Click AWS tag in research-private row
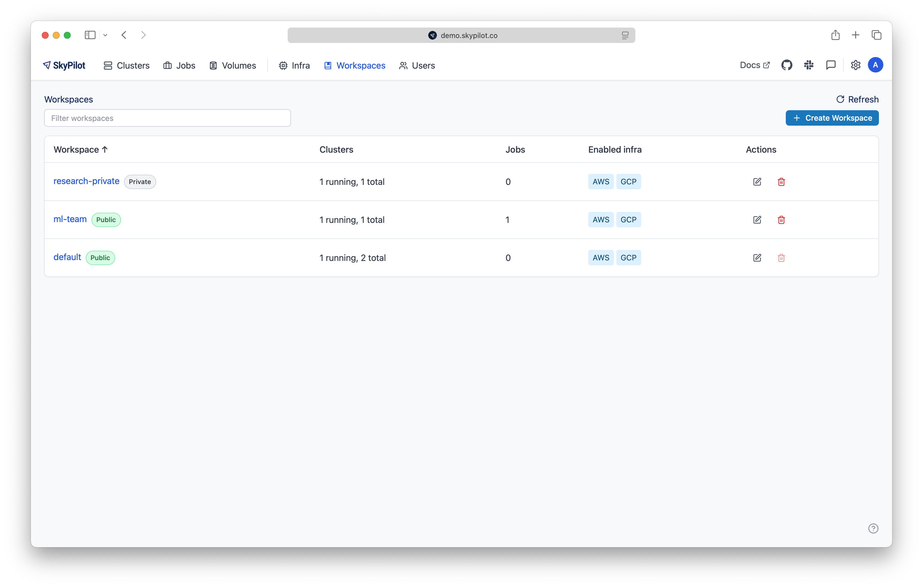Screen dimensions: 923x588 pos(601,182)
